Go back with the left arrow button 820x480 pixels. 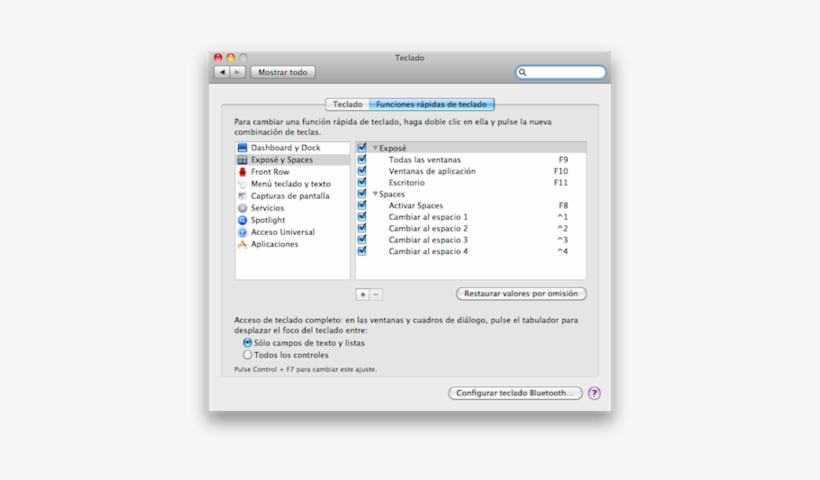coord(222,72)
